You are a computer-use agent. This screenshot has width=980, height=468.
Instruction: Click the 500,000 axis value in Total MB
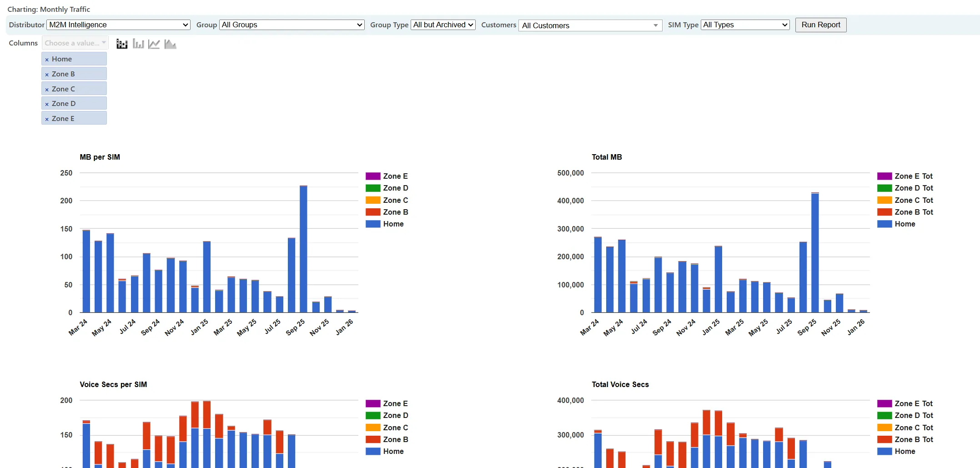click(570, 173)
